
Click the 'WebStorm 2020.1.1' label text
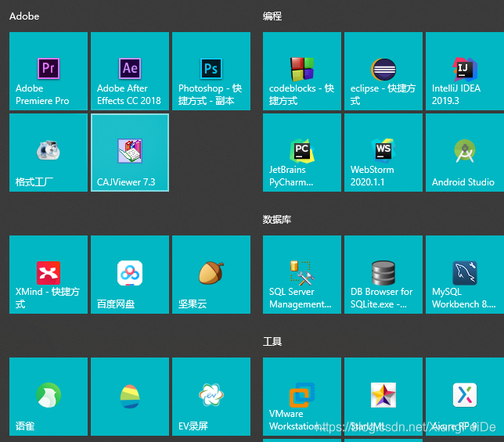point(373,176)
